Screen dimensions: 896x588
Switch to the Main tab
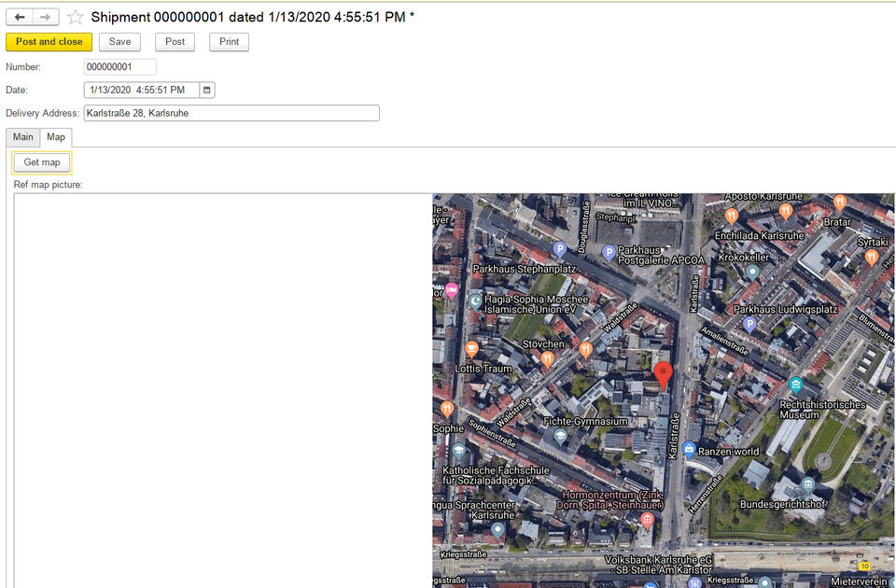[x=22, y=137]
